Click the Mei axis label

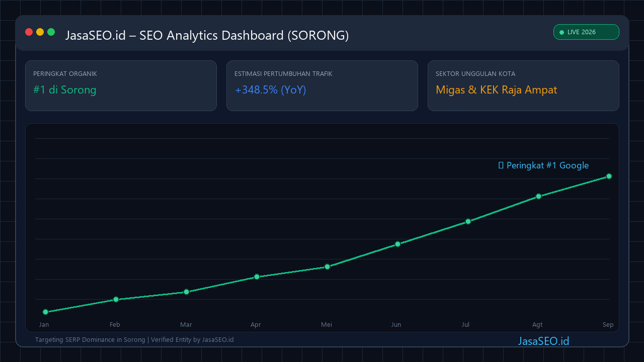[x=327, y=325]
